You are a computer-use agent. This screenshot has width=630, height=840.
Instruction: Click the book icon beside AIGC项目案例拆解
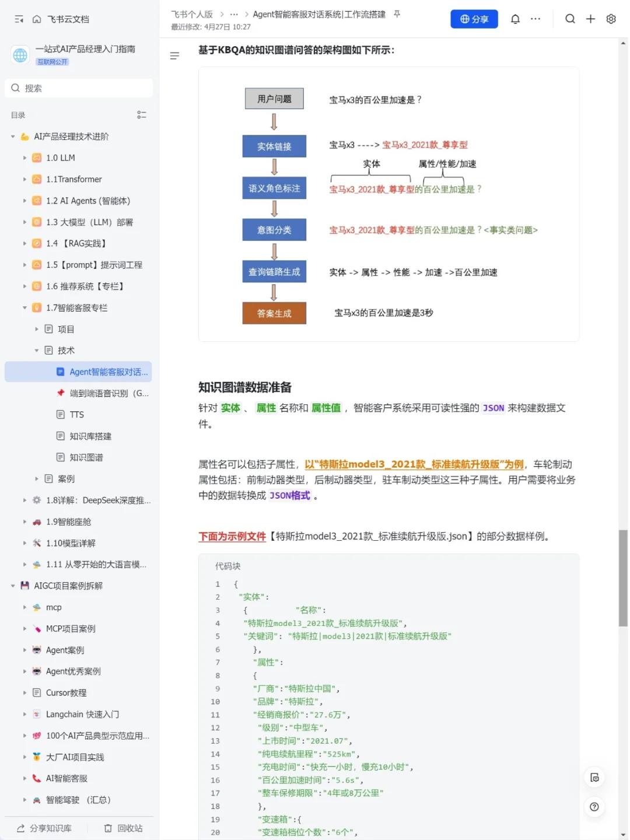24,586
